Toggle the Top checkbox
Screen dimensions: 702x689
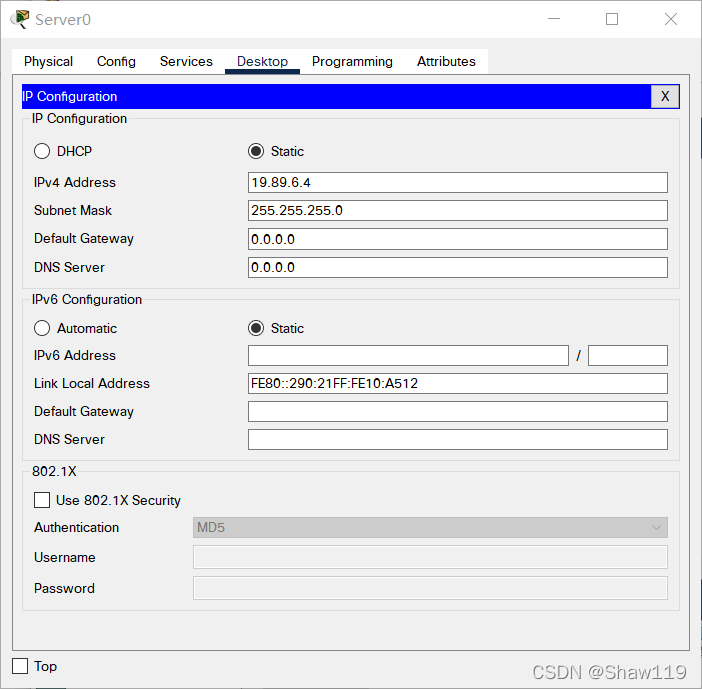pyautogui.click(x=20, y=666)
